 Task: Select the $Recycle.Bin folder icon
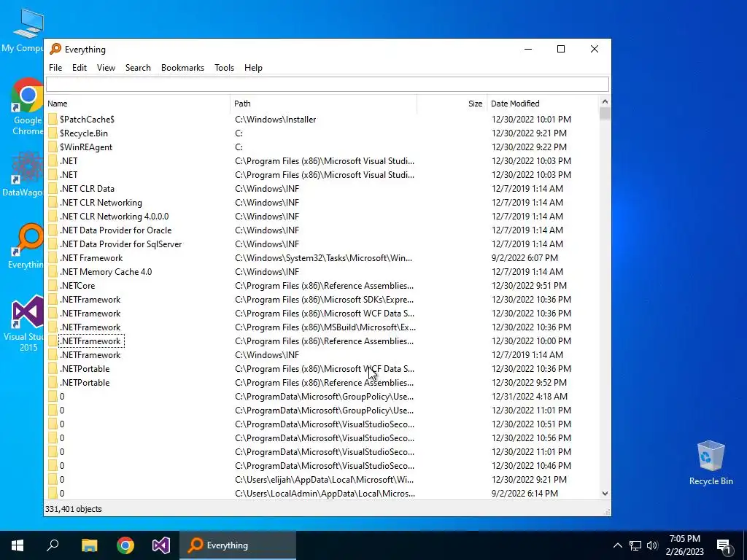tap(53, 133)
